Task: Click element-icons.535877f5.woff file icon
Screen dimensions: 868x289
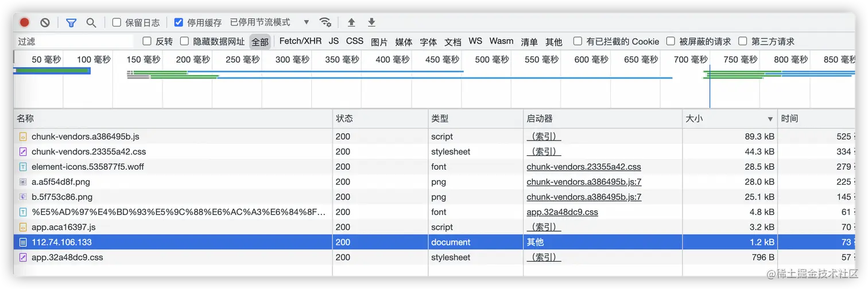Action: 23,167
